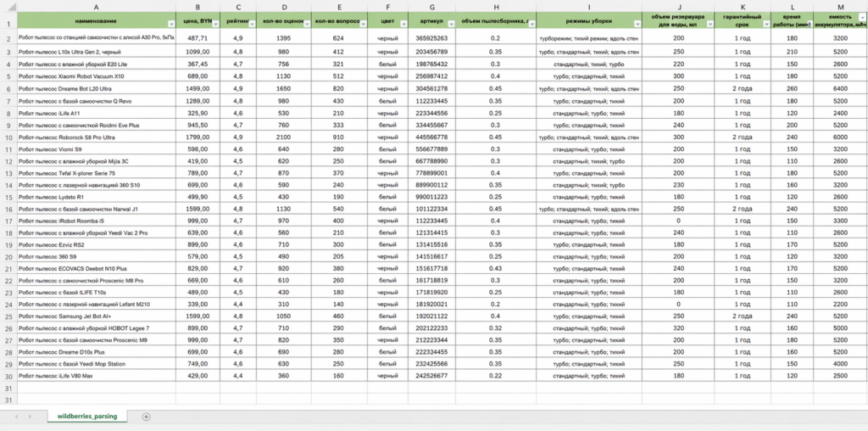The width and height of the screenshot is (868, 431).
Task: Click время работы cell 260
Action: click(x=793, y=88)
